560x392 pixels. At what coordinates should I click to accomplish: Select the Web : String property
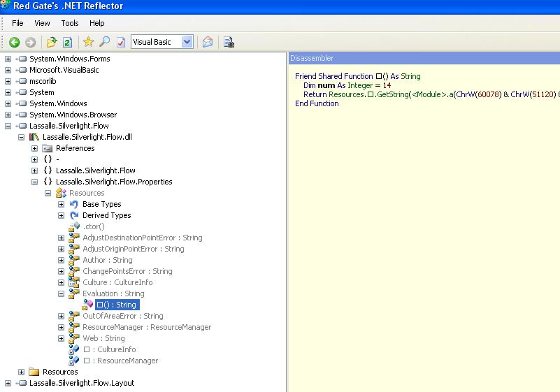(103, 338)
